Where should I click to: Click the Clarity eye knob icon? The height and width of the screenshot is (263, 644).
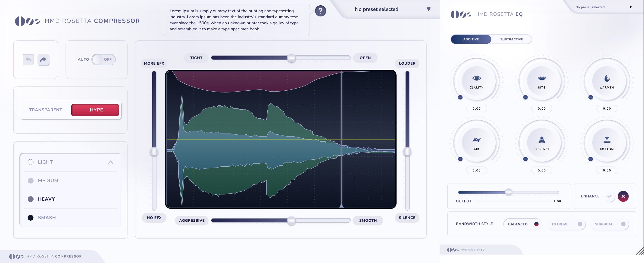coord(476,78)
